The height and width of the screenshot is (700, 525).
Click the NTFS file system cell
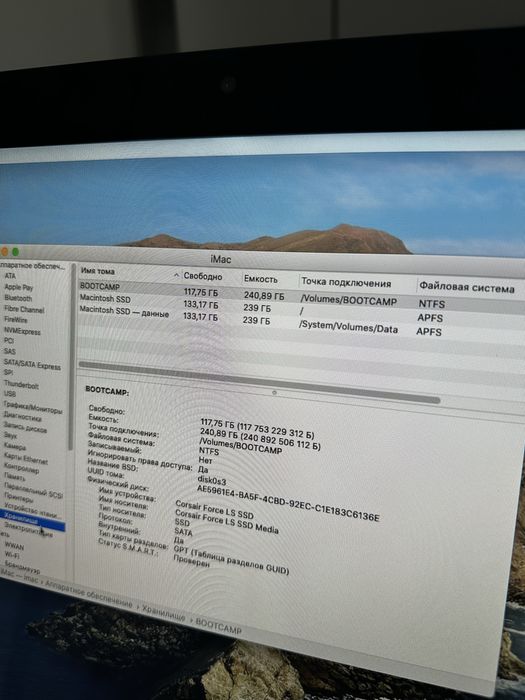coord(432,304)
